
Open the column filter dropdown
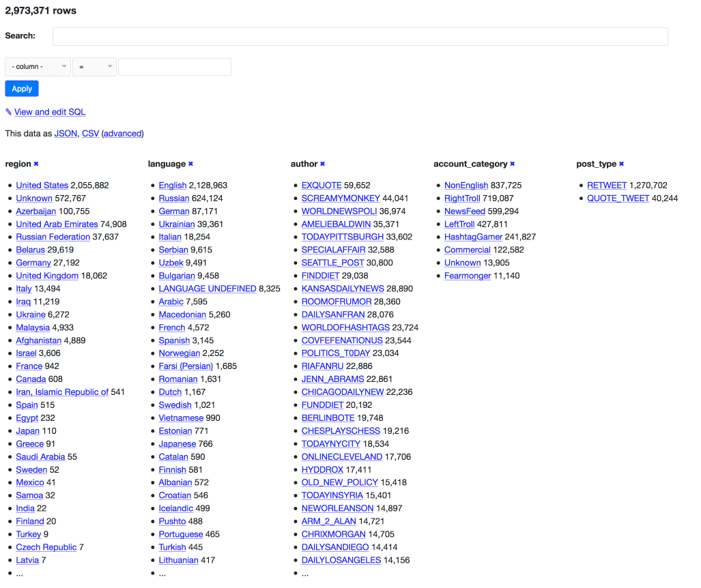coord(38,67)
